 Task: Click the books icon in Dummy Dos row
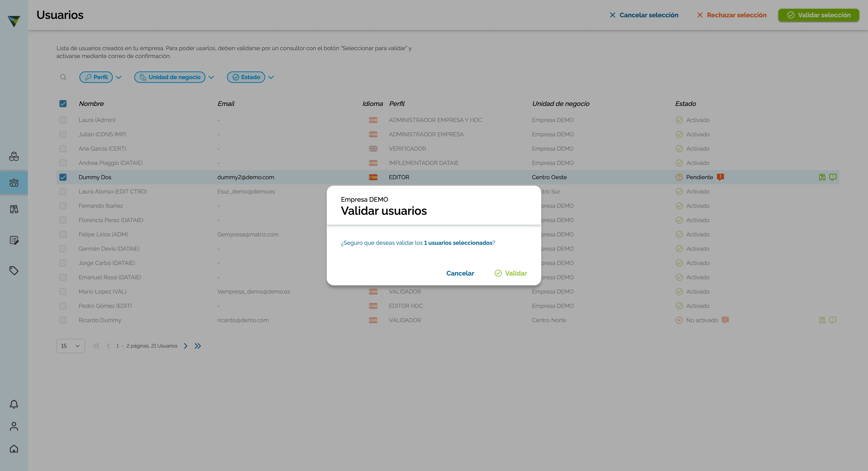coord(822,177)
